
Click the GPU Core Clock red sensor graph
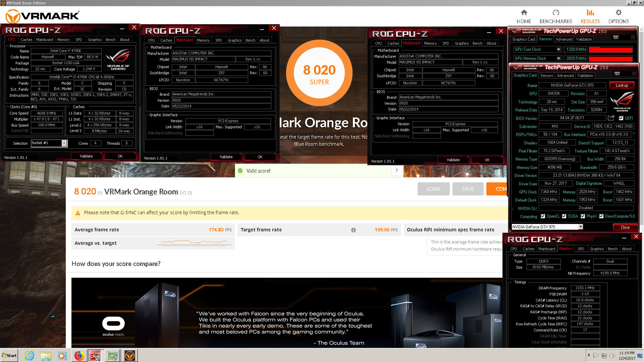pos(610,49)
